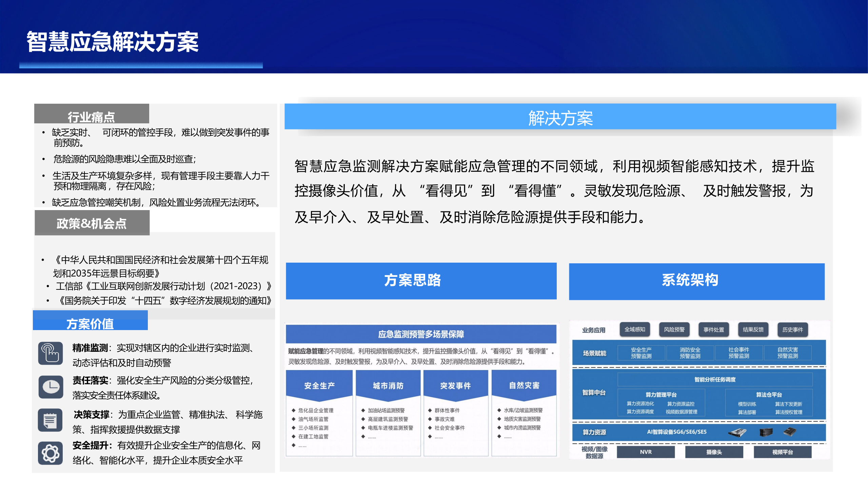
Task: Click the rightmost edge device image
Action: pos(790,432)
